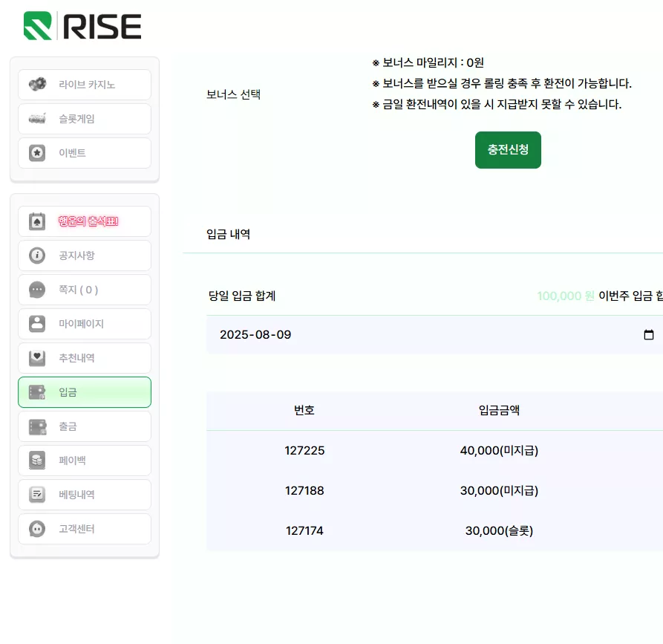Open the My Page person icon
Screen dimensions: 663x644
[37, 324]
